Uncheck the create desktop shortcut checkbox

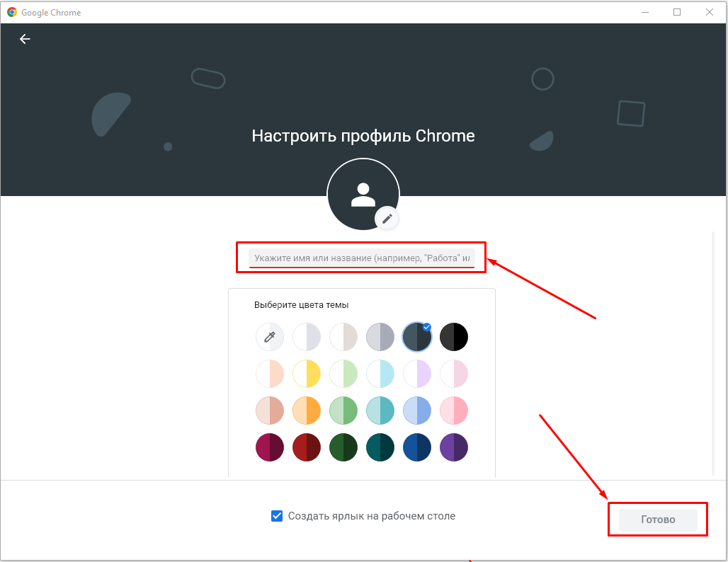point(277,516)
